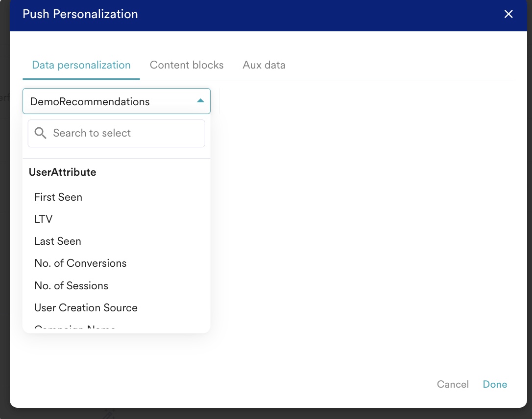Select No. of Sessions option

pyautogui.click(x=71, y=285)
